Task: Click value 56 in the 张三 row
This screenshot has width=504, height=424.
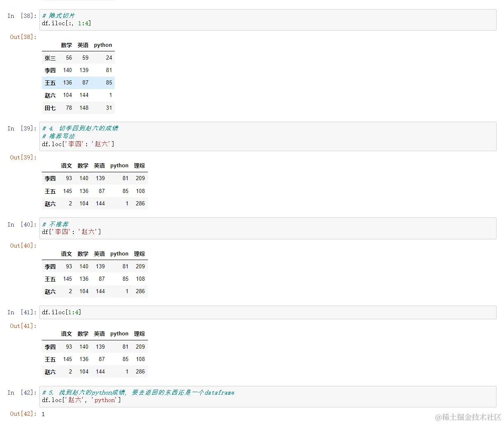Action: pyautogui.click(x=69, y=58)
